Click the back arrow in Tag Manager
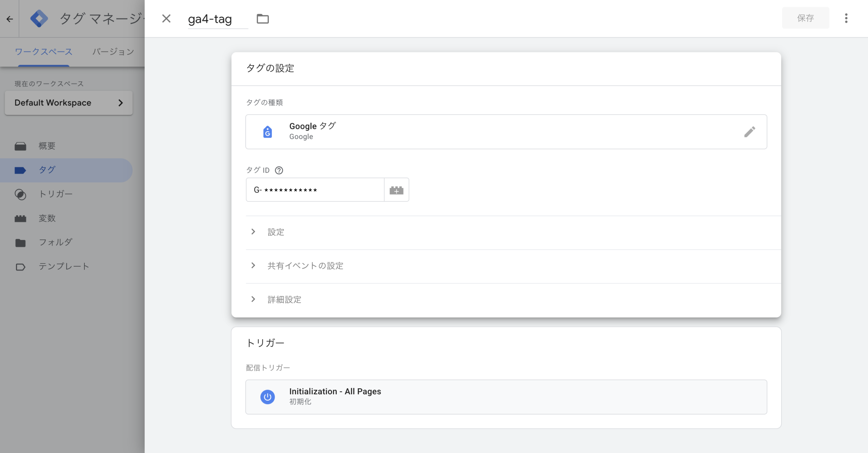Viewport: 868px width, 453px height. click(9, 19)
